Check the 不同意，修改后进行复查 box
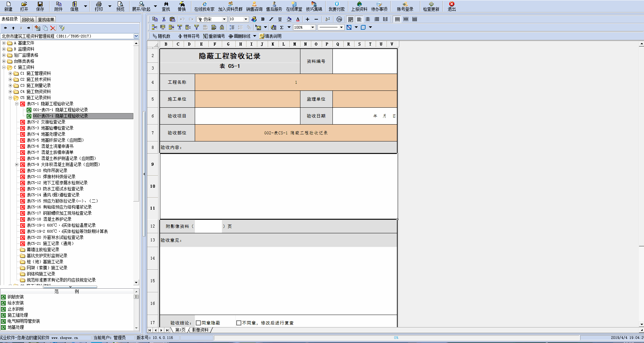 coord(239,322)
